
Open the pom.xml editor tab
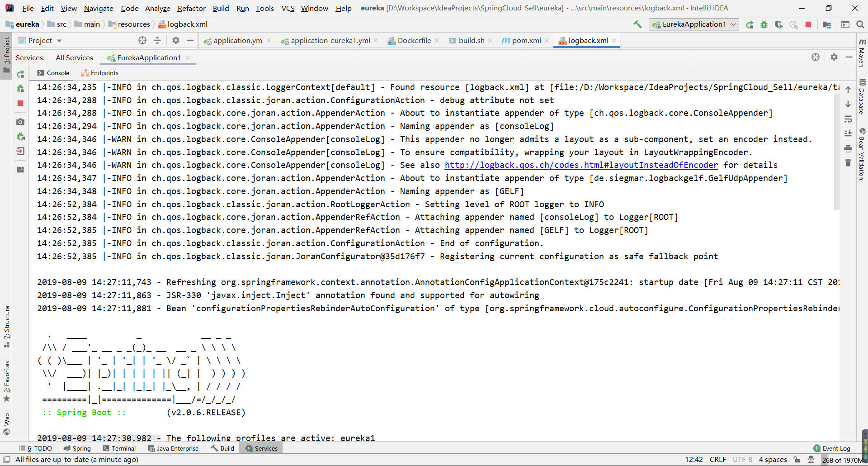[x=526, y=41]
